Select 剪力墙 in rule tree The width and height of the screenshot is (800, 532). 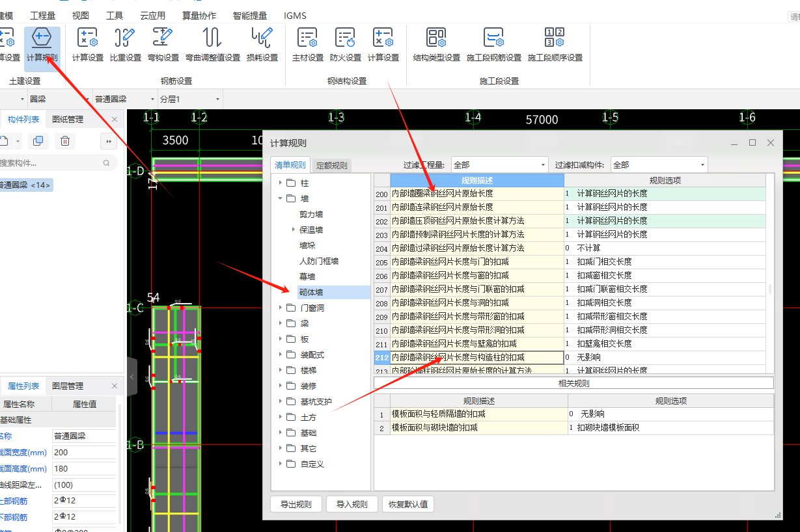coord(311,214)
